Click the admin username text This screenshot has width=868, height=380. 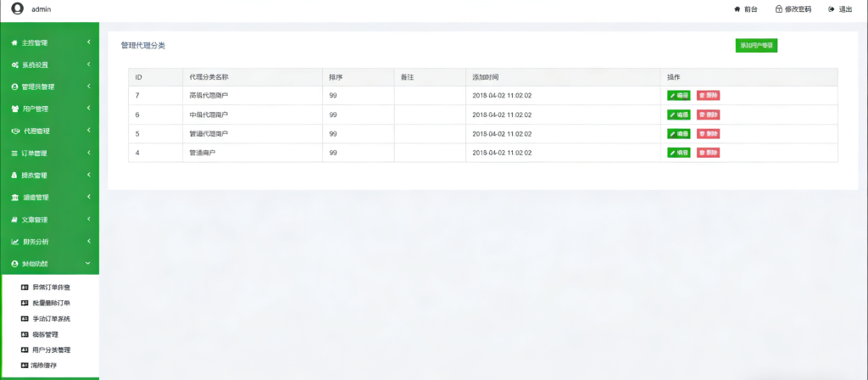[x=41, y=8]
